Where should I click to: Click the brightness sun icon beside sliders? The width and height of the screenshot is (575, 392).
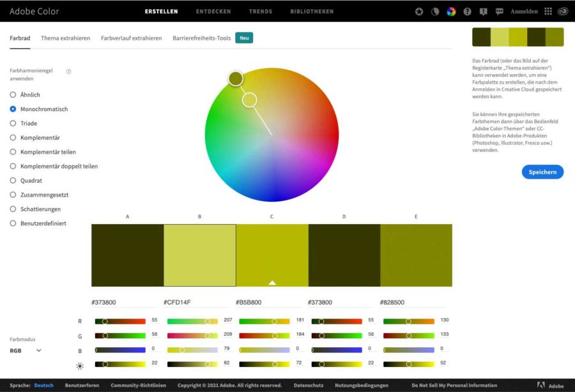(80, 366)
